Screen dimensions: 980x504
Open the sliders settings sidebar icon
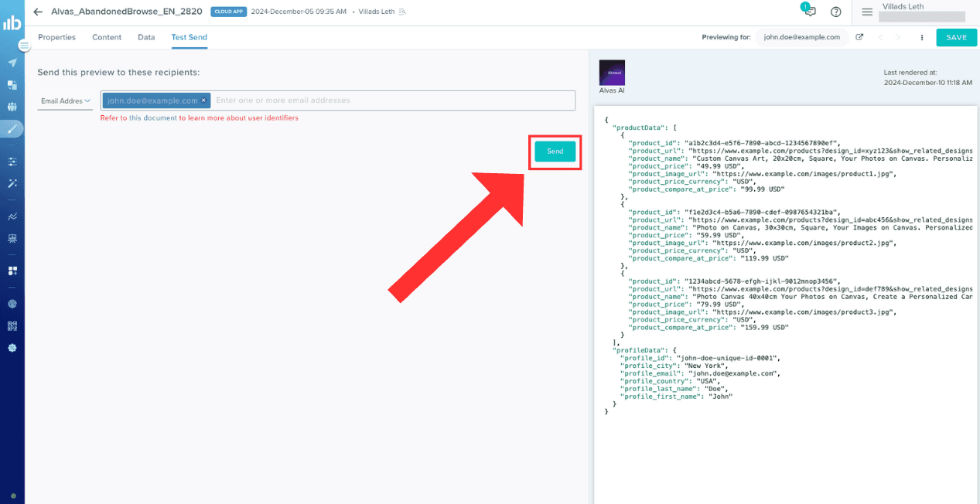[12, 162]
